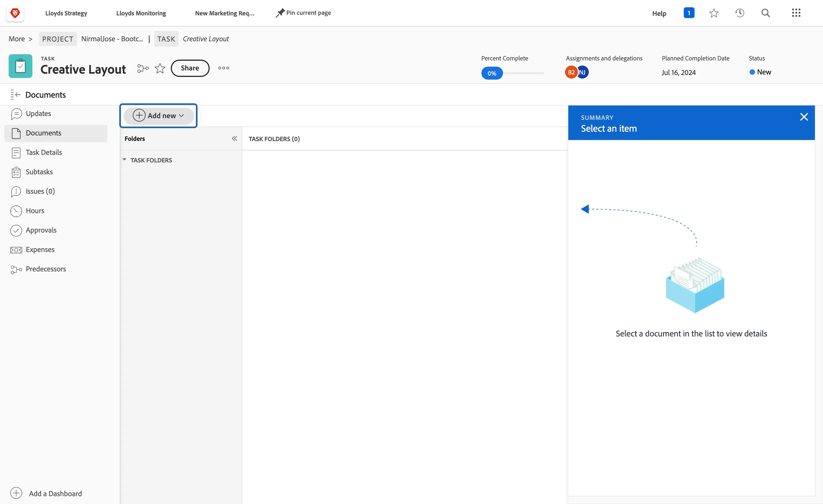Click the pin icon for Pin current page

pyautogui.click(x=280, y=13)
